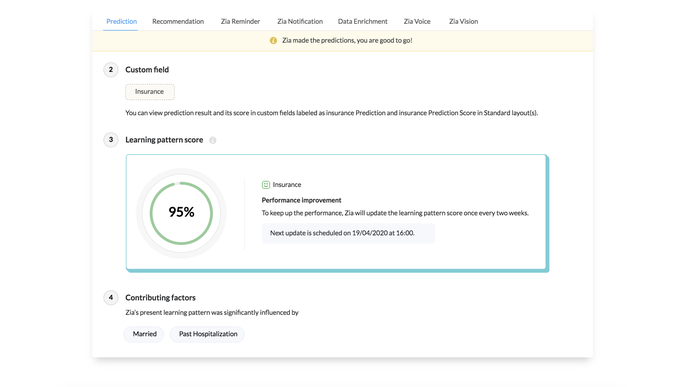Image resolution: width=700 pixels, height=387 pixels.
Task: Open the Zia Voice tab
Action: coord(417,21)
